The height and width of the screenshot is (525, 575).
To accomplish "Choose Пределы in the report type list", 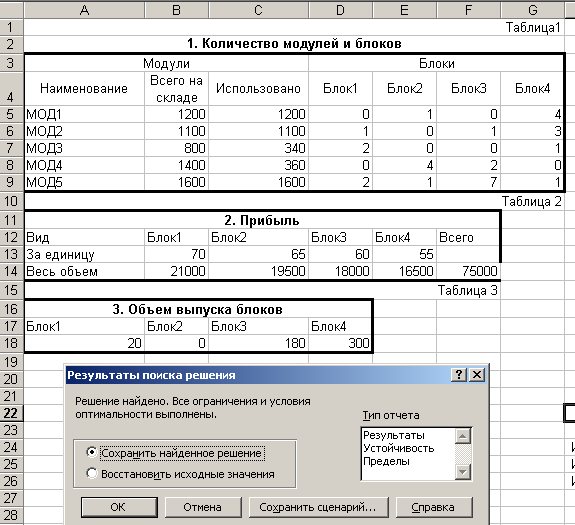I will pos(386,461).
